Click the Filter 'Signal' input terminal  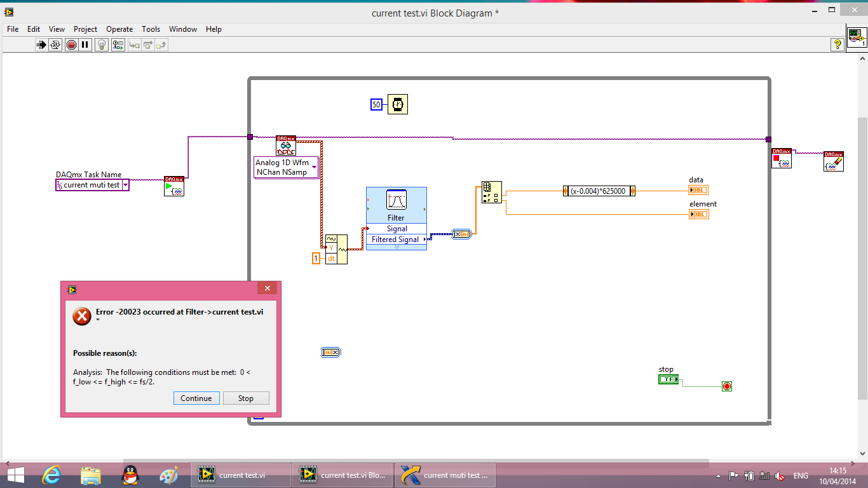[397, 229]
